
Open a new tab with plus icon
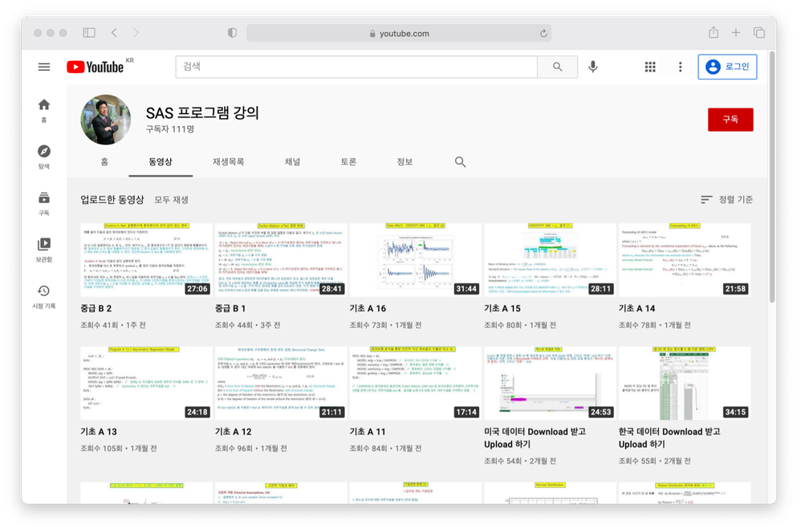(736, 33)
